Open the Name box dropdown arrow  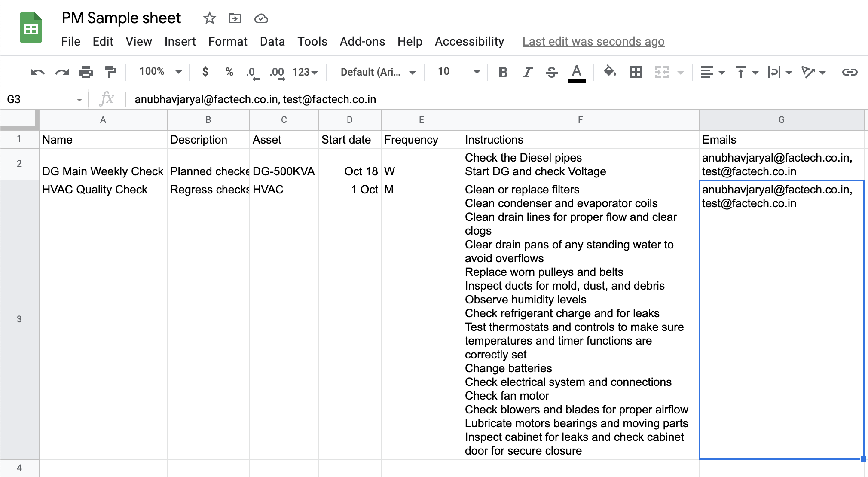[x=79, y=100]
